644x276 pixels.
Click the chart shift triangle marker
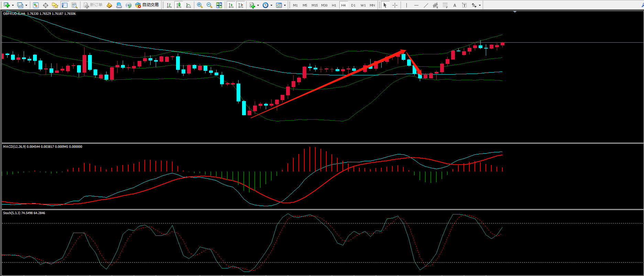coord(515,12)
